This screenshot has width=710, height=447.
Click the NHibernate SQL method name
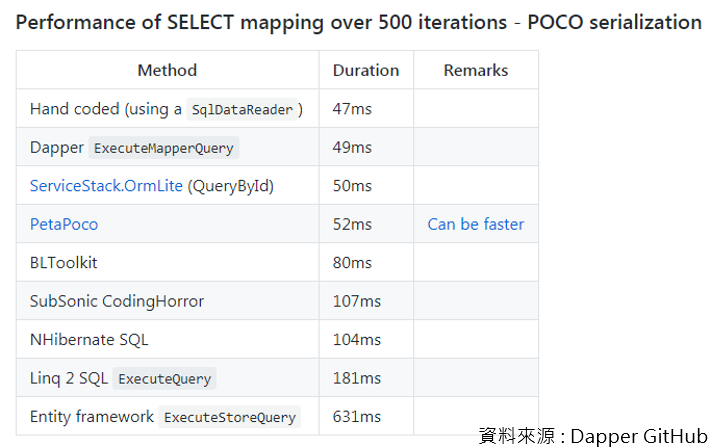89,340
